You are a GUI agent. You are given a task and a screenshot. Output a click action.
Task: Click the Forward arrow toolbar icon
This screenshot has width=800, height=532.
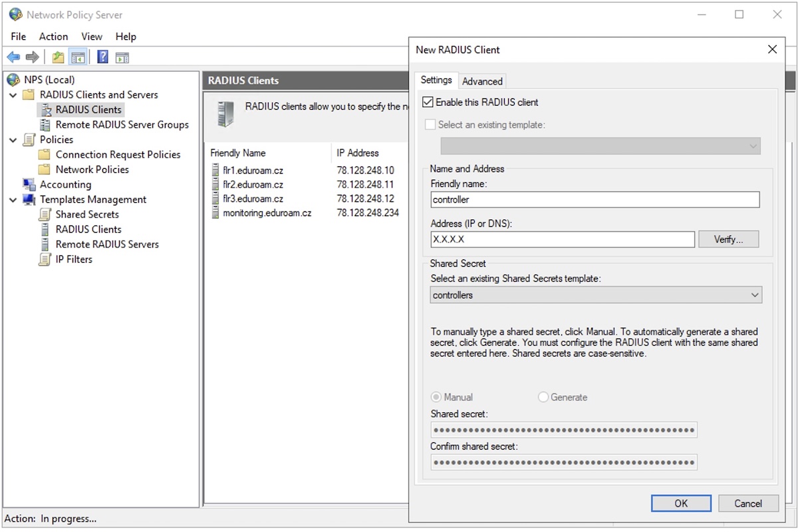(x=32, y=57)
